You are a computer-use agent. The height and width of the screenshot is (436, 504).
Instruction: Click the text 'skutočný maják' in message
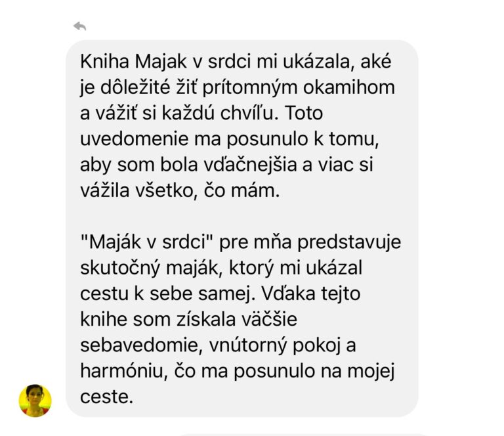tap(152, 268)
